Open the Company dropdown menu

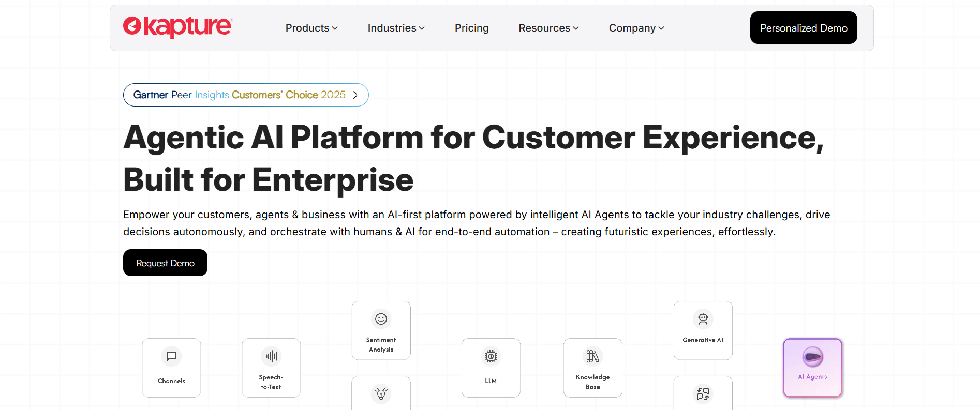click(x=636, y=28)
